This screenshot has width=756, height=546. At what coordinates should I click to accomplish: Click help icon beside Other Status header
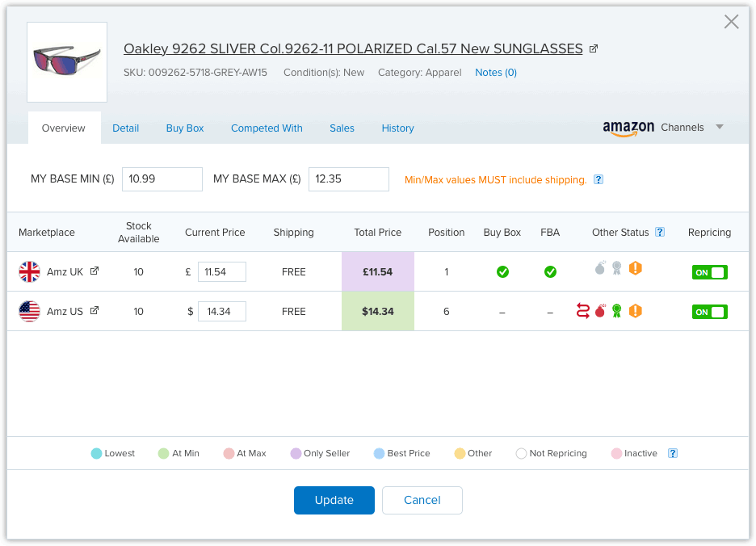pos(660,232)
